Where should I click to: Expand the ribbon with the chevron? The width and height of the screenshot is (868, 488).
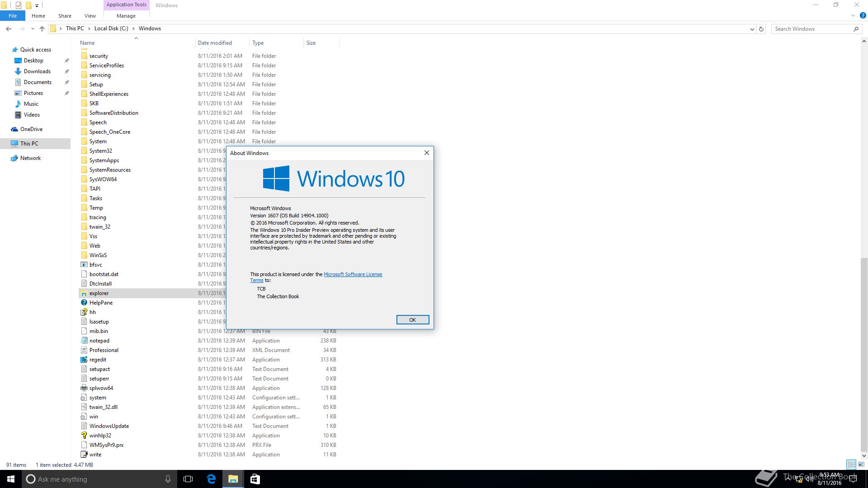tap(853, 16)
